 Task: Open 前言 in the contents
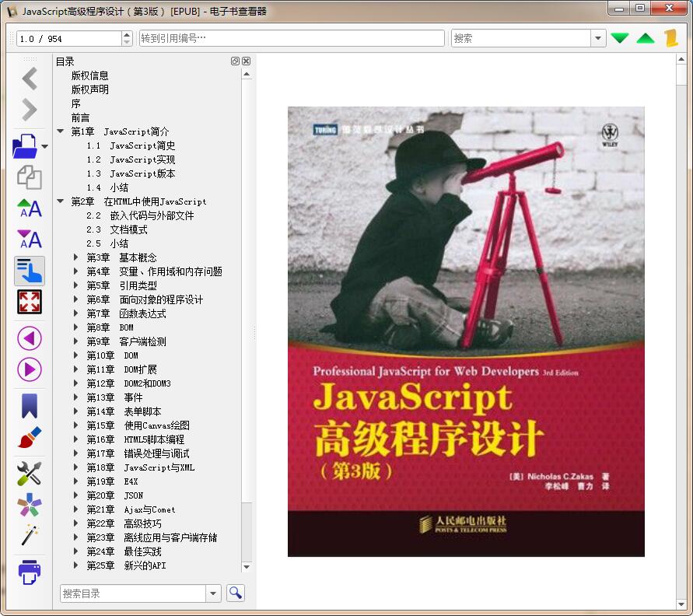point(80,118)
